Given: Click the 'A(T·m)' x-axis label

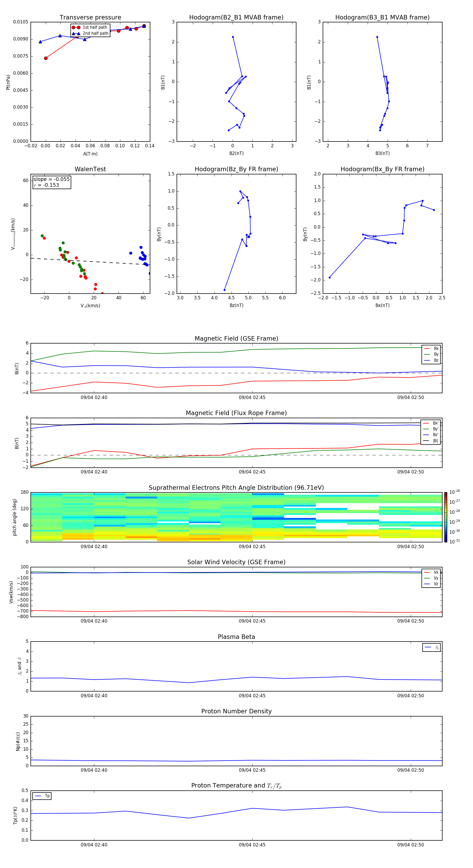Looking at the screenshot, I should [90, 154].
